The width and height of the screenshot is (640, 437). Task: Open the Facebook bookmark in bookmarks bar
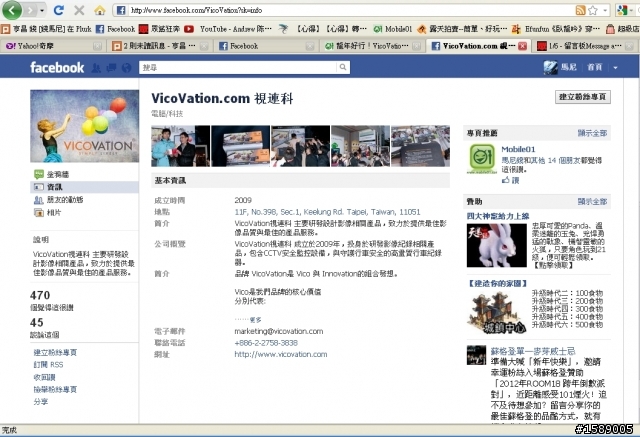116,29
